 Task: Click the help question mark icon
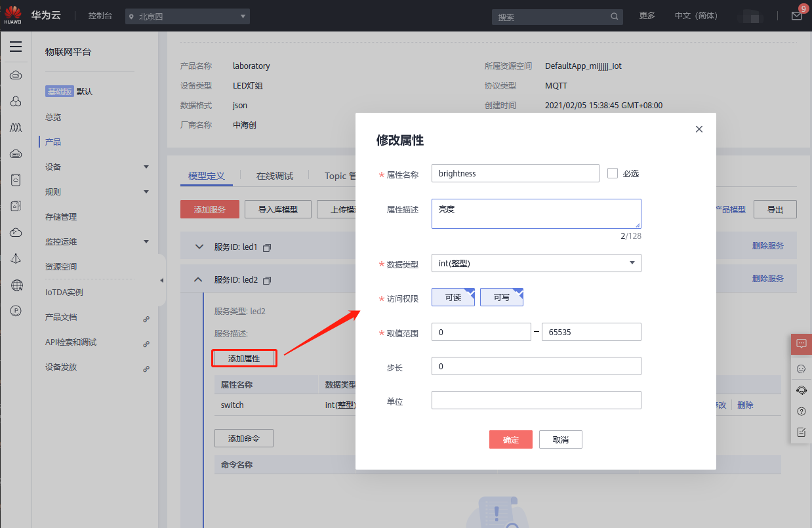(801, 411)
